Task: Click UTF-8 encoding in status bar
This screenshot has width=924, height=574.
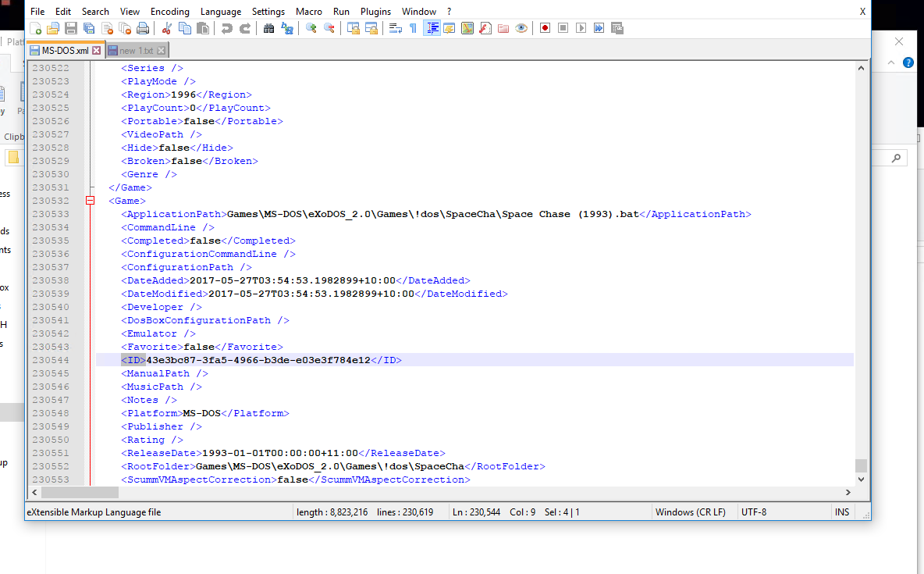Action: click(754, 512)
